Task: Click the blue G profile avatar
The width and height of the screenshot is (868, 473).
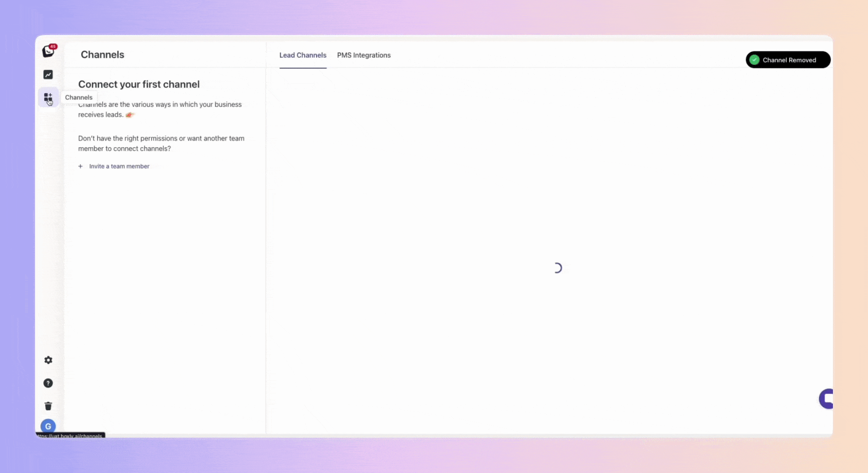Action: [48, 426]
